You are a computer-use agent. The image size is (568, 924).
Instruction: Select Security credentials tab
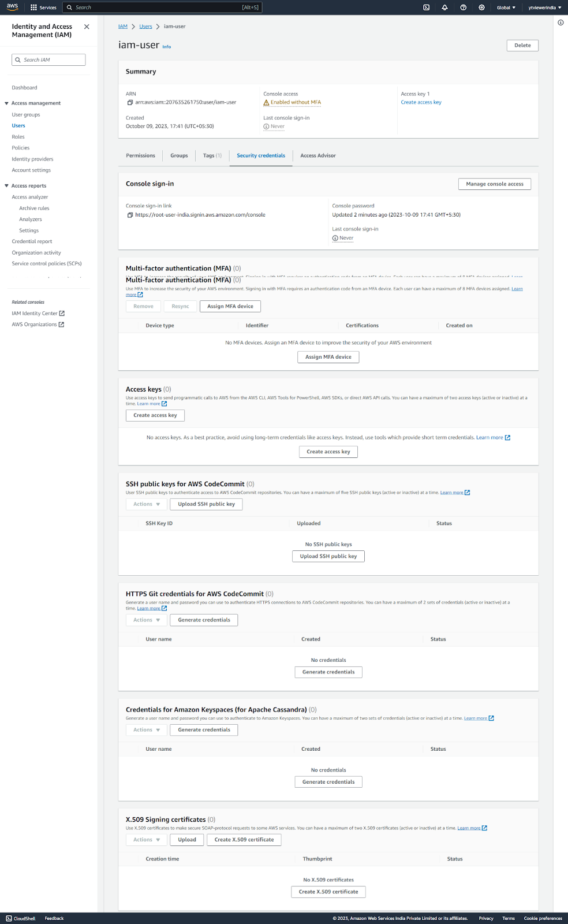pyautogui.click(x=261, y=155)
